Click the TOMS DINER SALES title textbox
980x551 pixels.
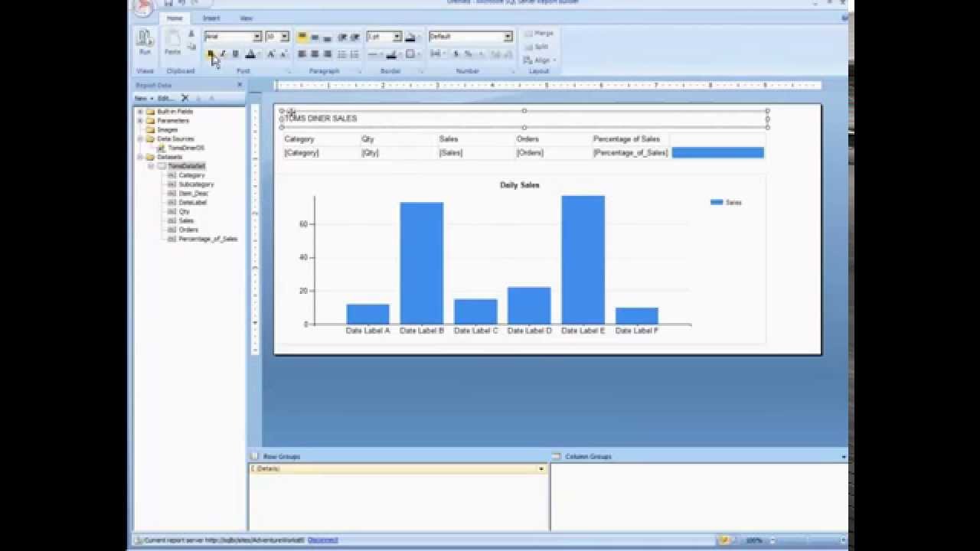pos(524,119)
